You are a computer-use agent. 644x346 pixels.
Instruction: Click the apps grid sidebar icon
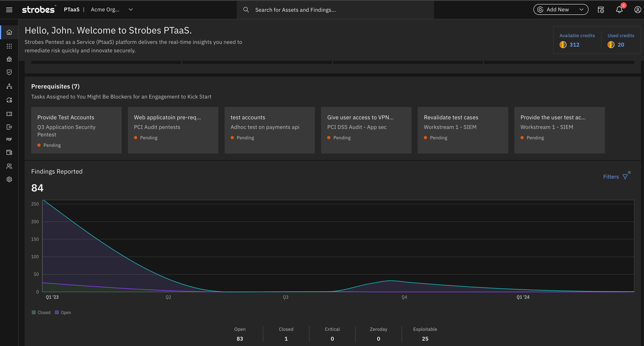click(x=9, y=46)
